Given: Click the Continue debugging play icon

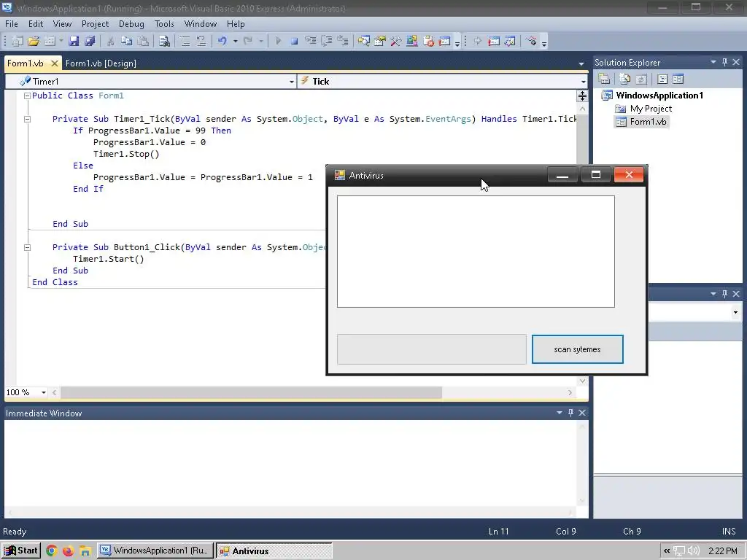Looking at the screenshot, I should 278,42.
